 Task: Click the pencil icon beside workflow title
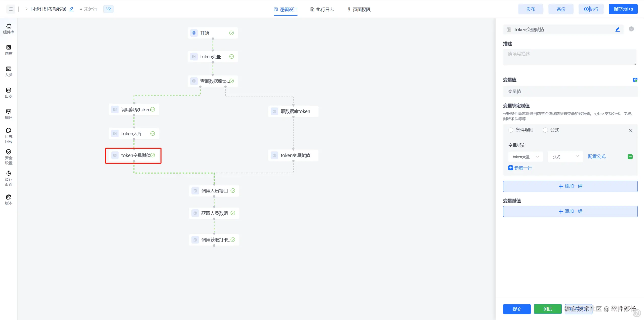pyautogui.click(x=71, y=9)
